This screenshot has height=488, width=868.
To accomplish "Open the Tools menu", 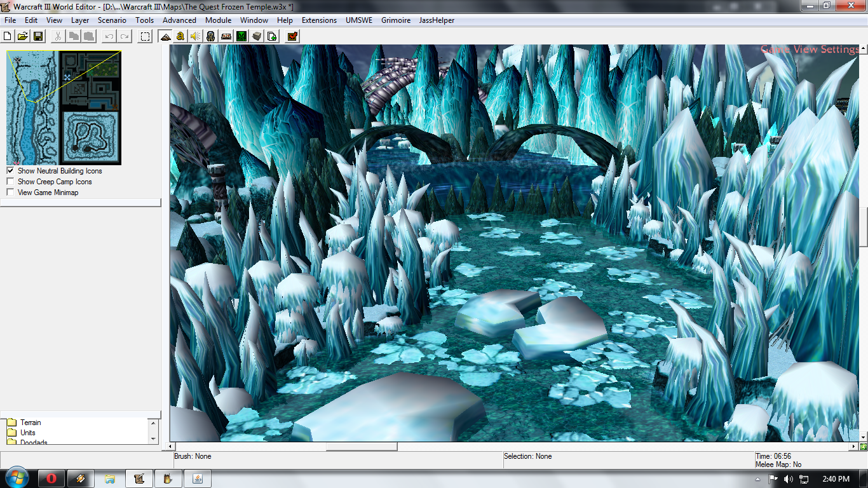I will point(145,20).
